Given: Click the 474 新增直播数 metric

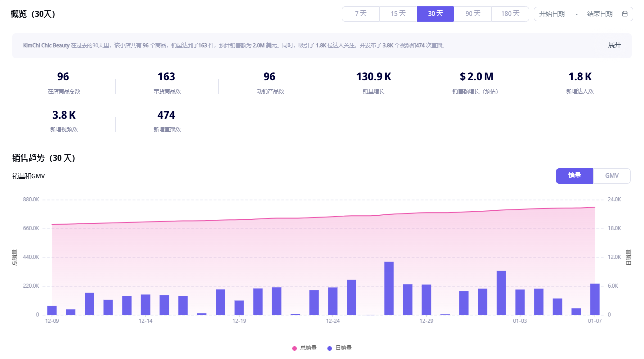Looking at the screenshot, I should pyautogui.click(x=166, y=115).
